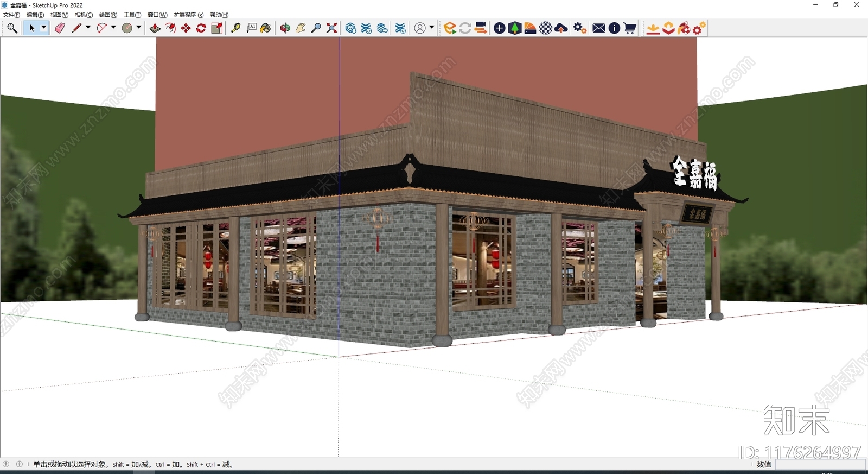Open the 文件(F) menu

[11, 15]
